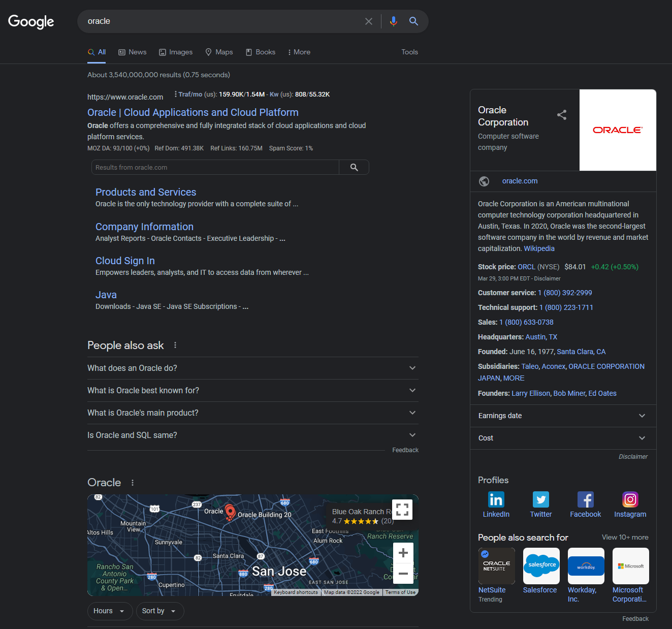
Task: Open the options dots beside oracle.com URL
Action: [175, 94]
